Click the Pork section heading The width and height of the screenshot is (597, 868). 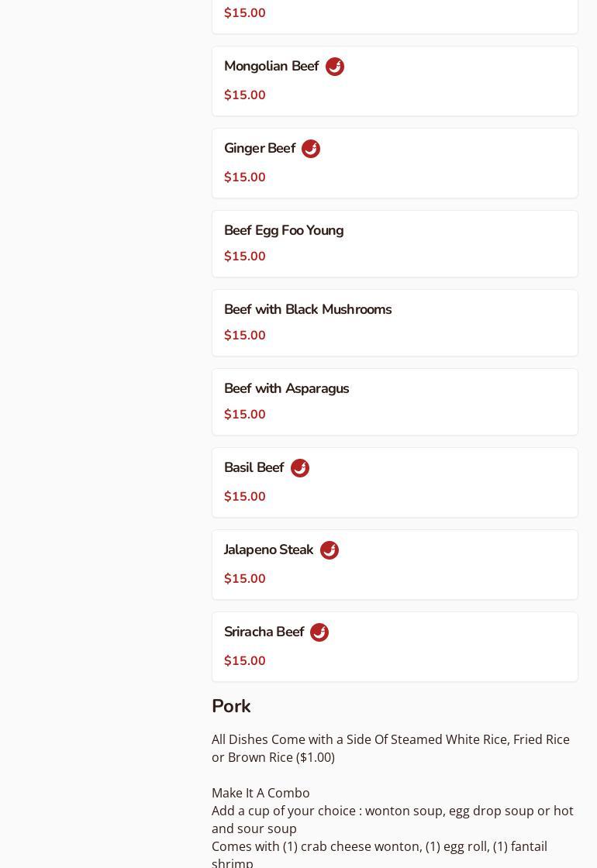pyautogui.click(x=231, y=707)
